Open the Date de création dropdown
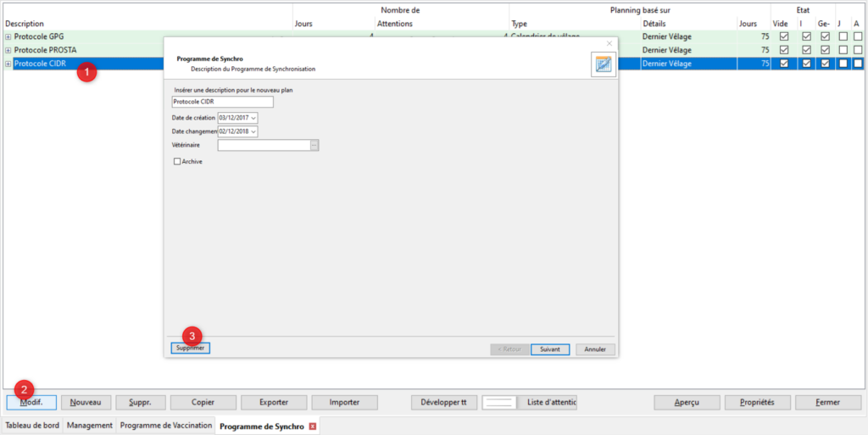The height and width of the screenshot is (435, 868). click(253, 118)
